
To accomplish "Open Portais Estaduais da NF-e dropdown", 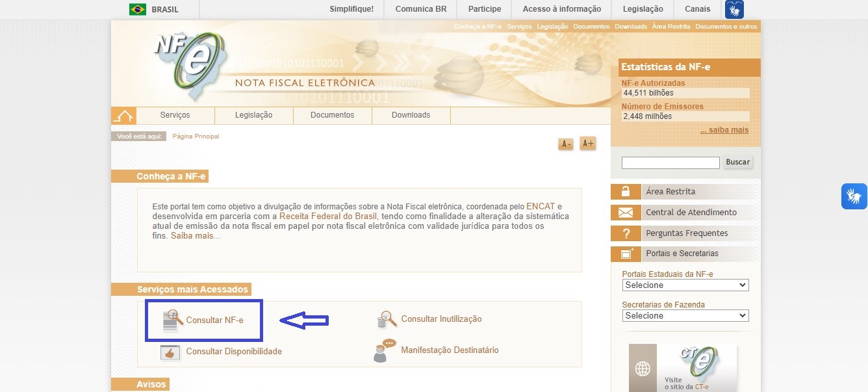I will click(x=685, y=285).
